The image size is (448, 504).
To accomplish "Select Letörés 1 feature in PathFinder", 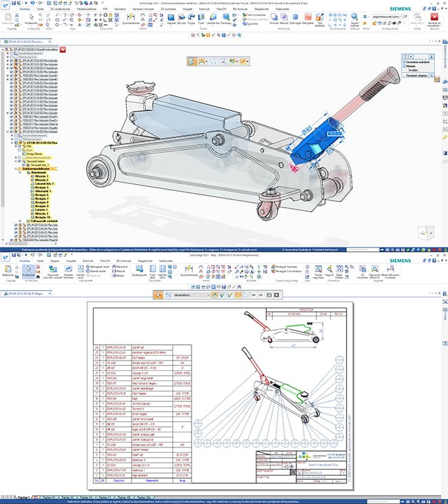I will (x=39, y=210).
